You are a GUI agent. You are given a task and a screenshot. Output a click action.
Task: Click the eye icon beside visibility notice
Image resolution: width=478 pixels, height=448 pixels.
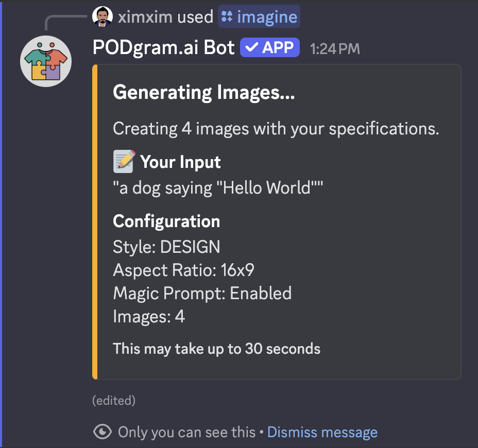pos(103,432)
